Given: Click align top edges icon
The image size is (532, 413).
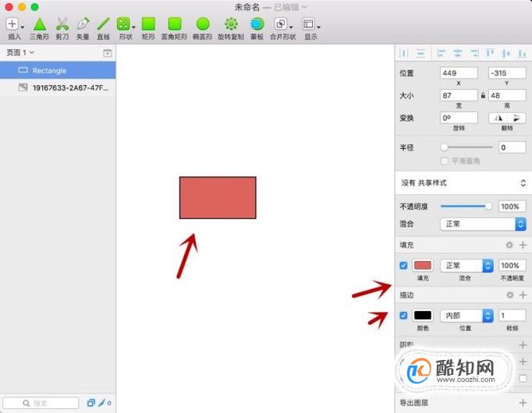Looking at the screenshot, I should (491, 53).
